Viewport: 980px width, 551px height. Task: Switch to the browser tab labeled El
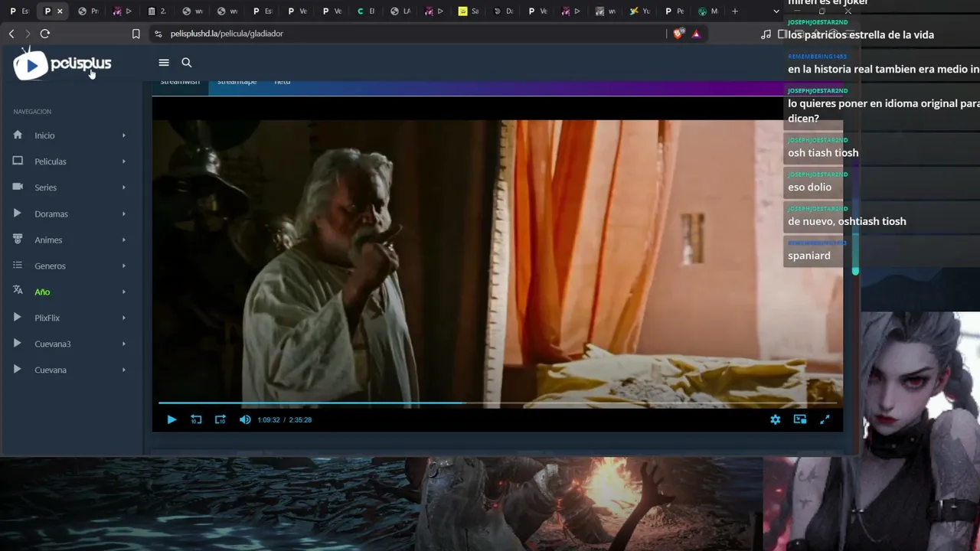point(366,11)
